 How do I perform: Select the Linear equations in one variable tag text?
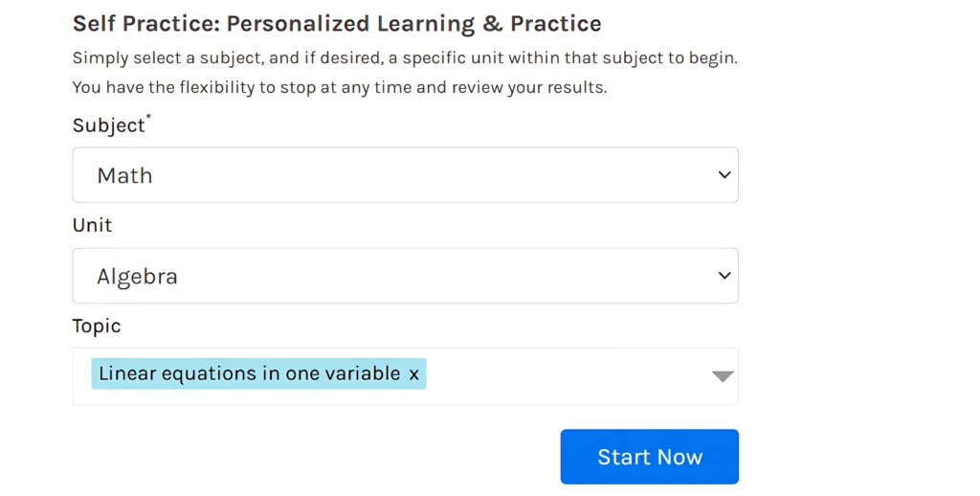249,373
